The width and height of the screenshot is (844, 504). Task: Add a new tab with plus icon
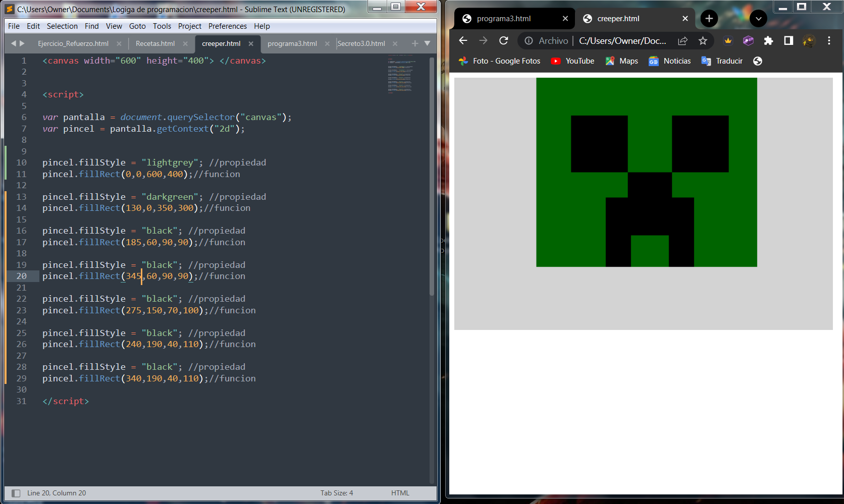click(x=415, y=43)
